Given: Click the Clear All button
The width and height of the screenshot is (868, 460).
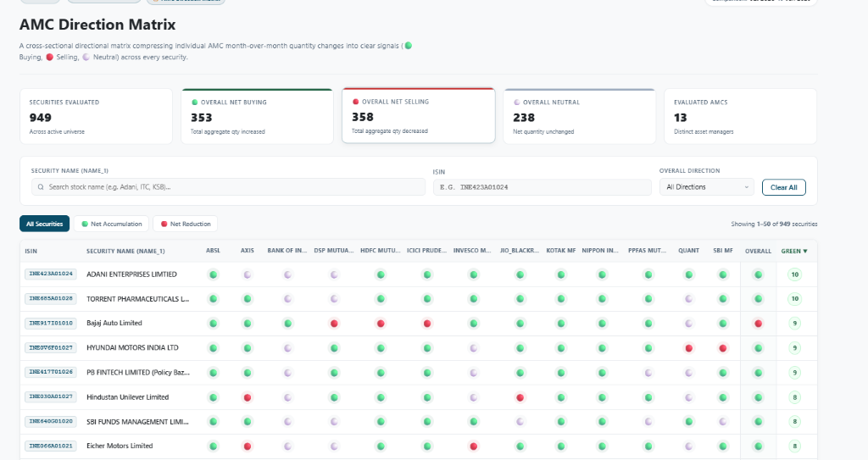Looking at the screenshot, I should (x=784, y=187).
